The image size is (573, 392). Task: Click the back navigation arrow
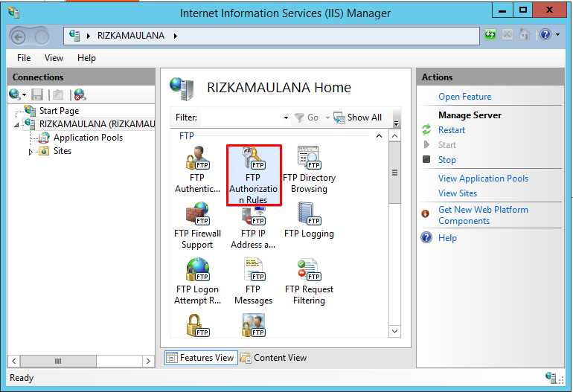tap(19, 37)
